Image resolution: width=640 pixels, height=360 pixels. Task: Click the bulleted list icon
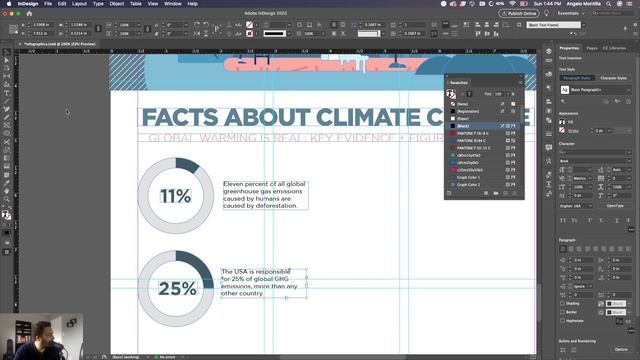pos(563,350)
